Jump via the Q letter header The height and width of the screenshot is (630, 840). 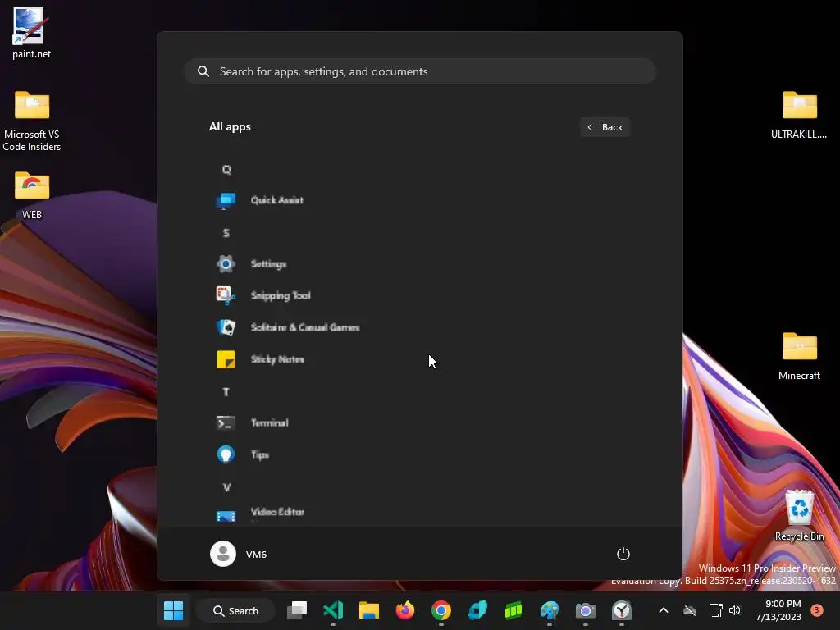pos(226,170)
